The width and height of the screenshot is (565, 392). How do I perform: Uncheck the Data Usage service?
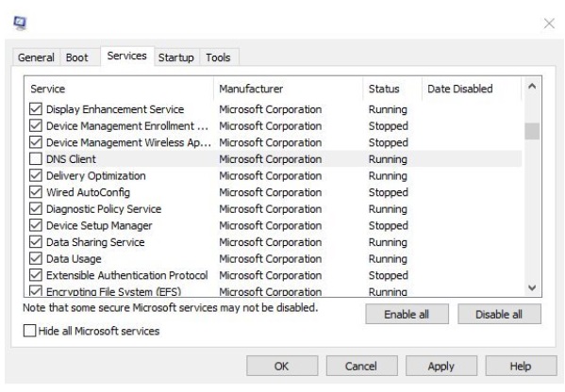tap(36, 258)
